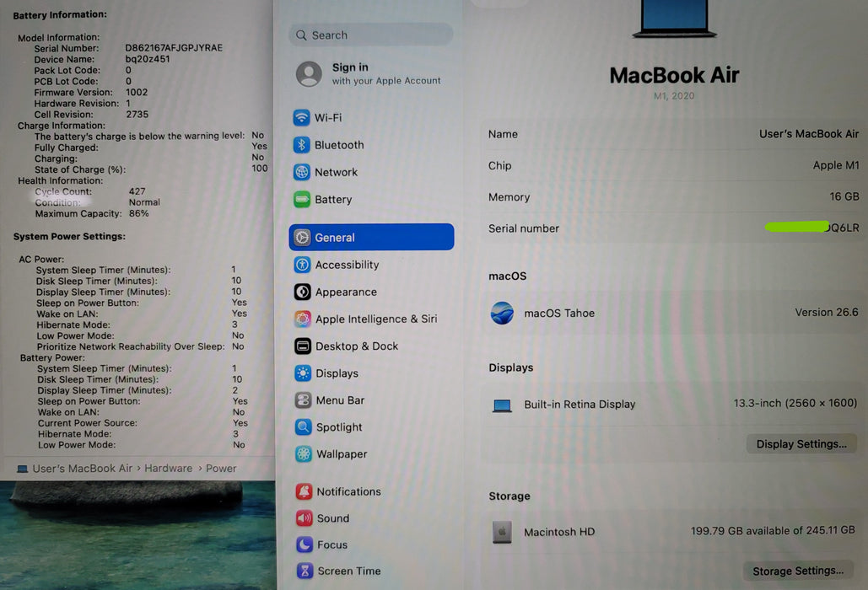Click the Desktop & Dock icon

(x=303, y=346)
